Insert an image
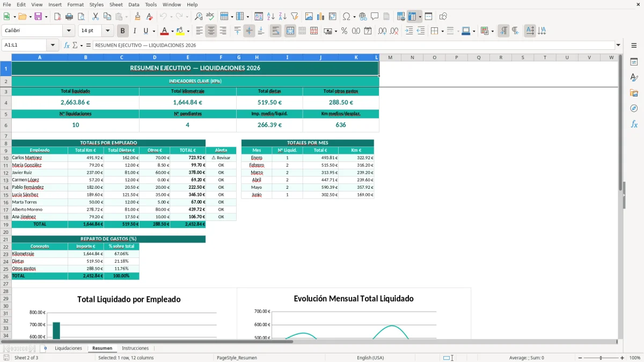 tap(309, 17)
